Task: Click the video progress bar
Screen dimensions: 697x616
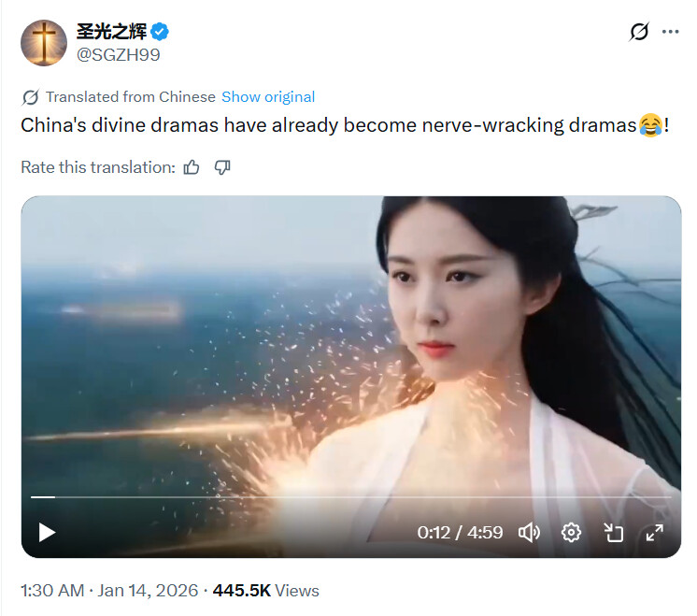Action: [350, 496]
